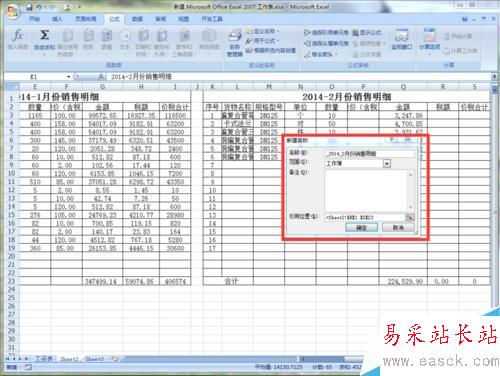Image resolution: width=500 pixels, height=376 pixels.
Task: Click column header G
Action: (102, 87)
